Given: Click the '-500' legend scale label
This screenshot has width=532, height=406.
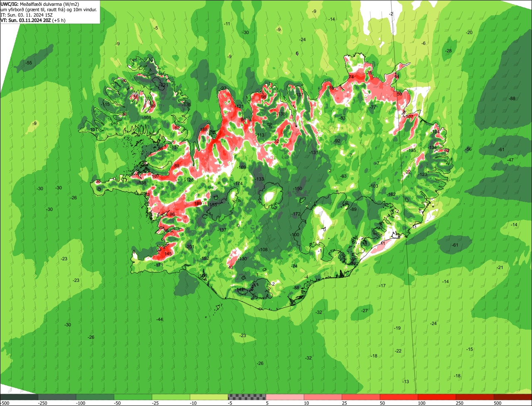Looking at the screenshot, I should click(x=5, y=403).
